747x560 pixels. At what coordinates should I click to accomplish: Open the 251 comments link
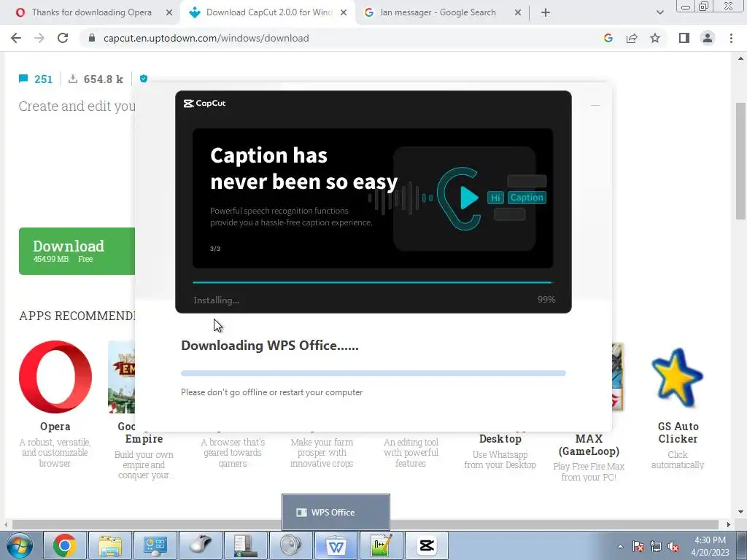click(36, 79)
